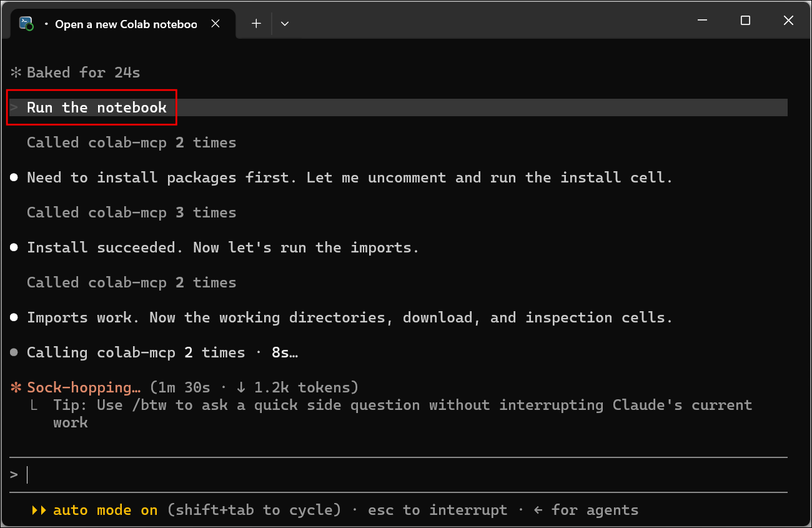
Task: Select the 'Run the notebook' prompt line
Action: pyautogui.click(x=399, y=107)
